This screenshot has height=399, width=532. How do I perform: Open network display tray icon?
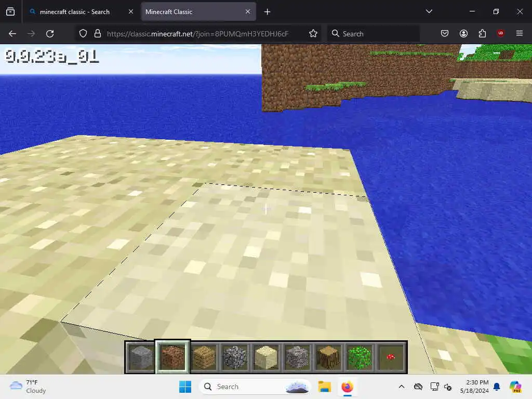[x=434, y=387]
